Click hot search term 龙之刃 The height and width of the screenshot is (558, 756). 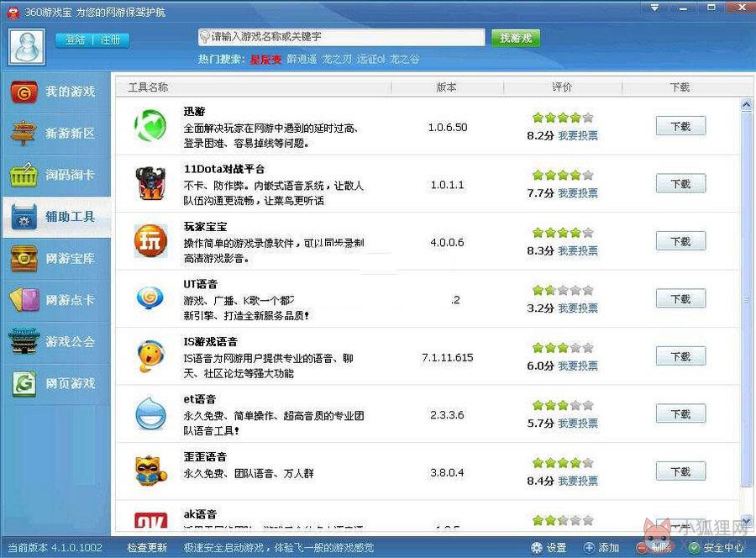tap(337, 60)
